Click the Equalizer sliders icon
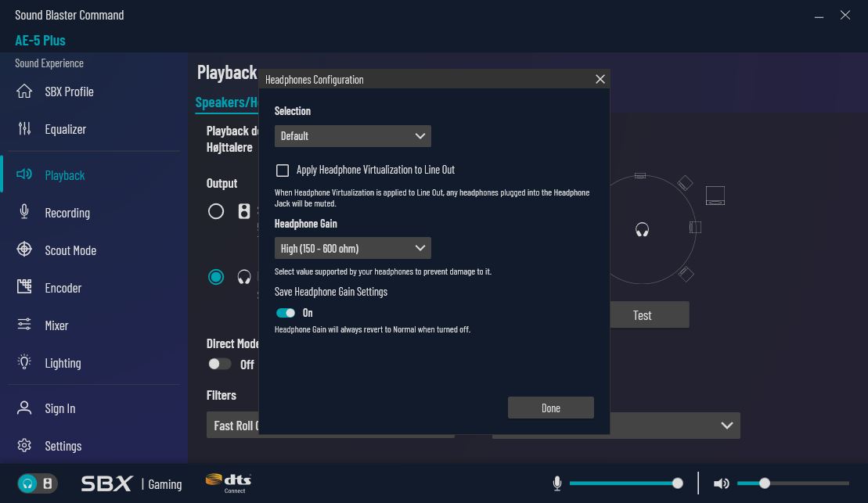Viewport: 868px width, 503px height. tap(24, 129)
